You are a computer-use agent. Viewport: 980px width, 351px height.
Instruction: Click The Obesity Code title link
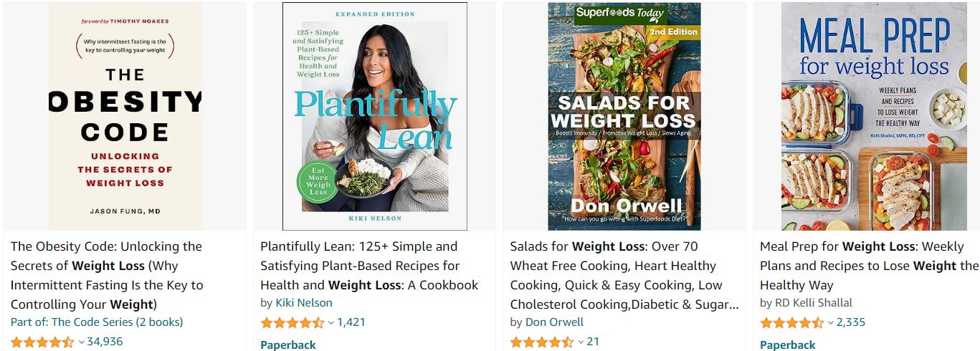[x=108, y=275]
